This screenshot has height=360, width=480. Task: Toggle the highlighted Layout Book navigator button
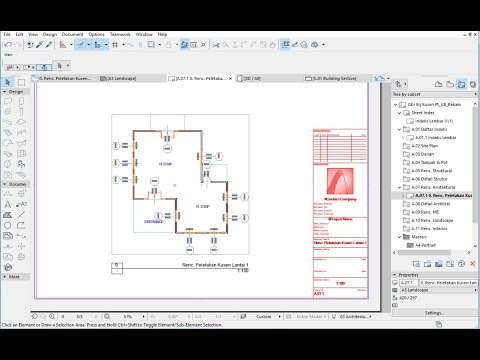point(461,84)
